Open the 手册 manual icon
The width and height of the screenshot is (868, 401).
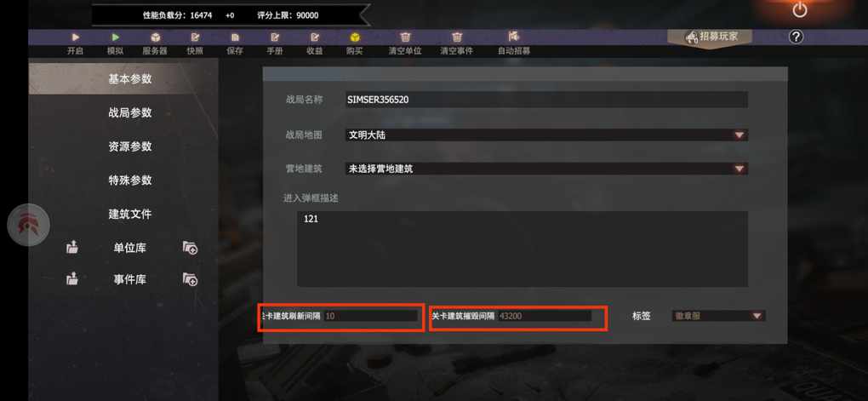pos(275,37)
